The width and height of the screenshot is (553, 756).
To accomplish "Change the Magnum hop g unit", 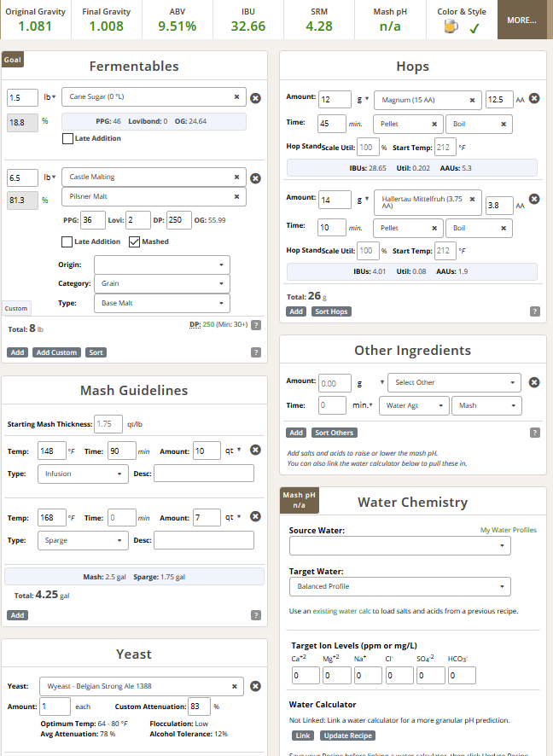I will (363, 99).
